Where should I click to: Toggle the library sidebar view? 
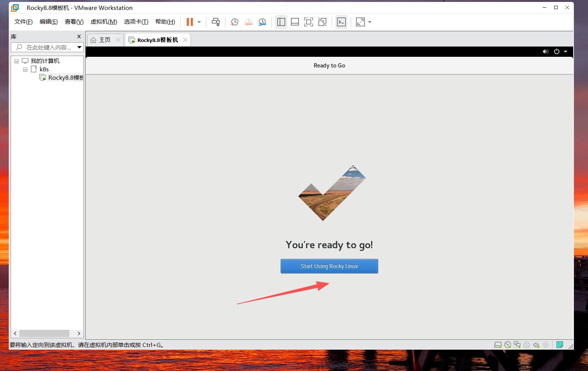(x=281, y=22)
